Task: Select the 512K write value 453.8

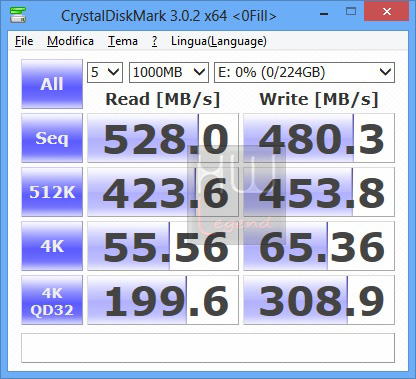Action: point(319,192)
